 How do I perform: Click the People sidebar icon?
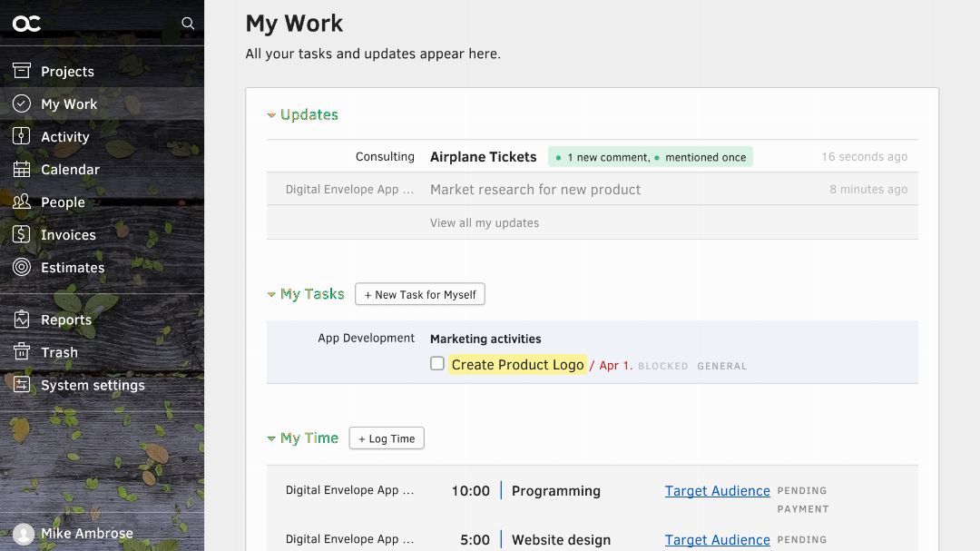22,202
